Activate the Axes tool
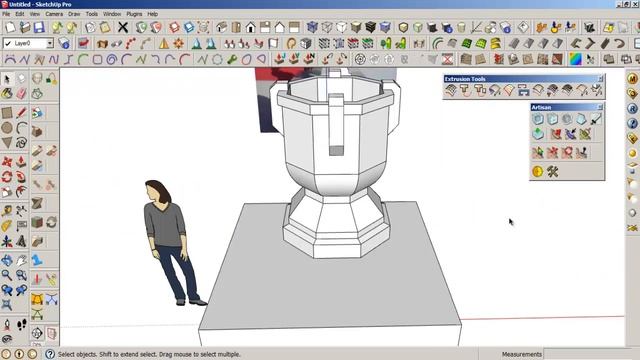Screen dimensions: 640x360 7,241
